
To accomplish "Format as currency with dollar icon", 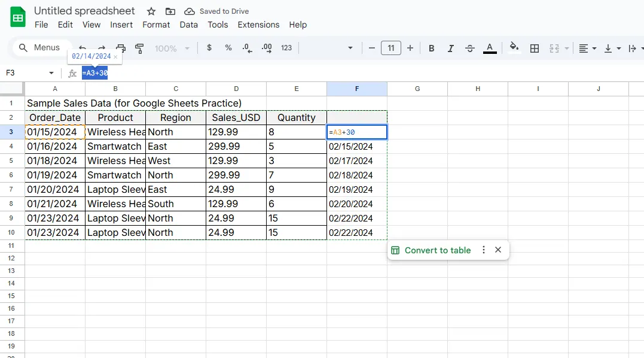I will coord(209,48).
